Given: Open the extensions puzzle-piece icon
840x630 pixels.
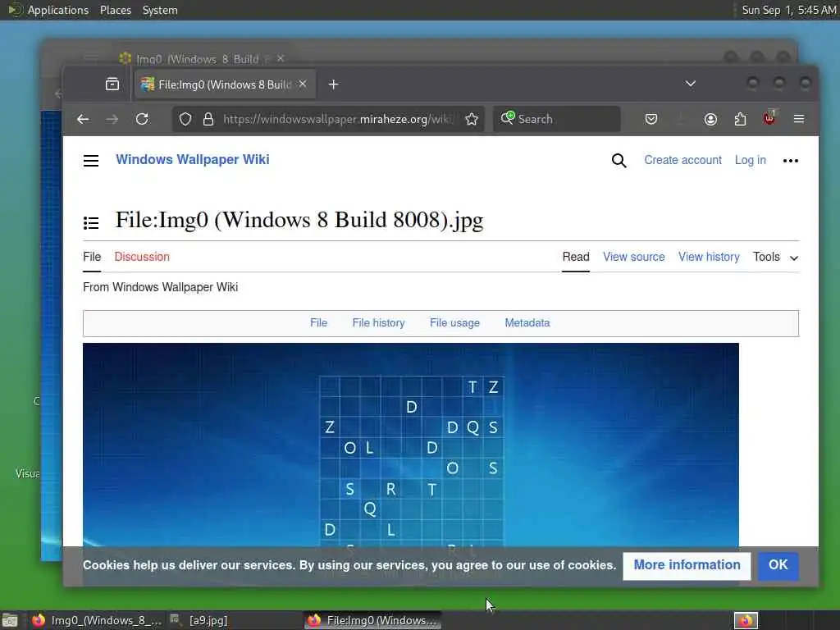Looking at the screenshot, I should (740, 119).
